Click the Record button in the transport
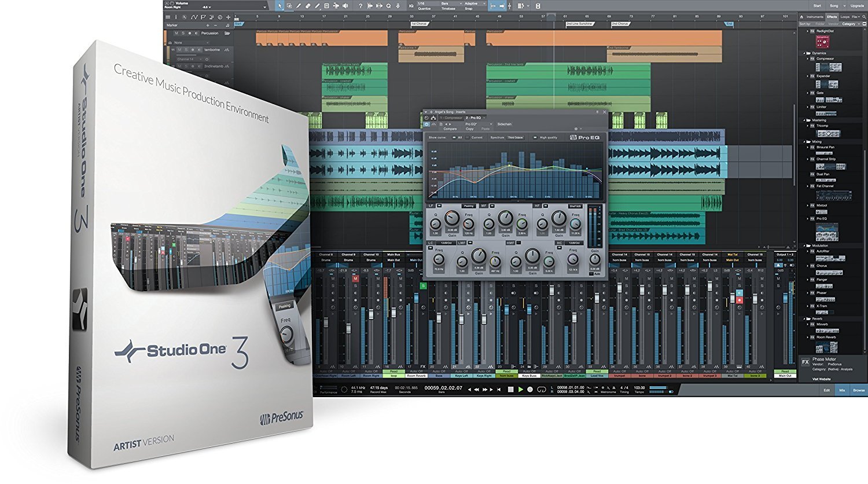The width and height of the screenshot is (868, 484). click(x=529, y=390)
